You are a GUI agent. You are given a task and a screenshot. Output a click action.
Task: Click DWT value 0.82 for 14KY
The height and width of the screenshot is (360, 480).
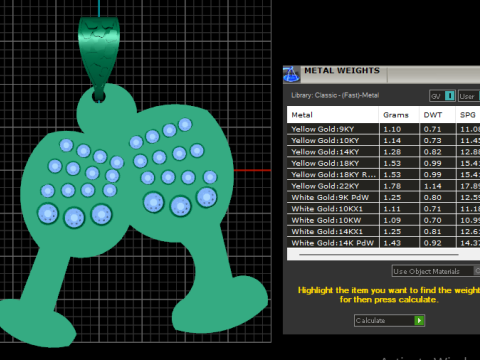tap(432, 152)
